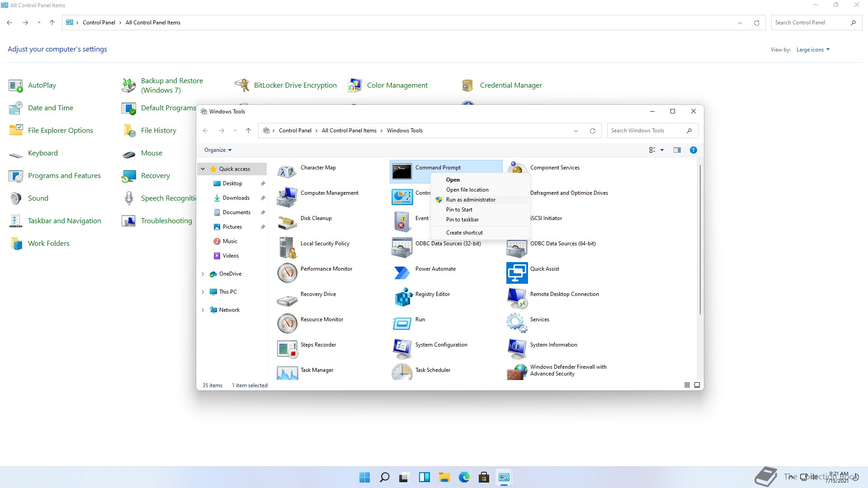Collapse the Quick access tree node

[x=203, y=169]
